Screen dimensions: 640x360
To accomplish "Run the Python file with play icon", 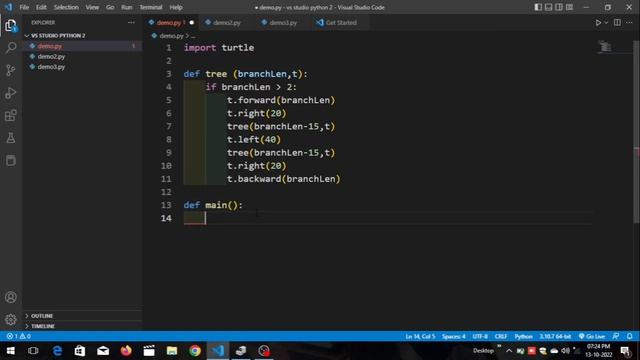I will click(x=598, y=23).
